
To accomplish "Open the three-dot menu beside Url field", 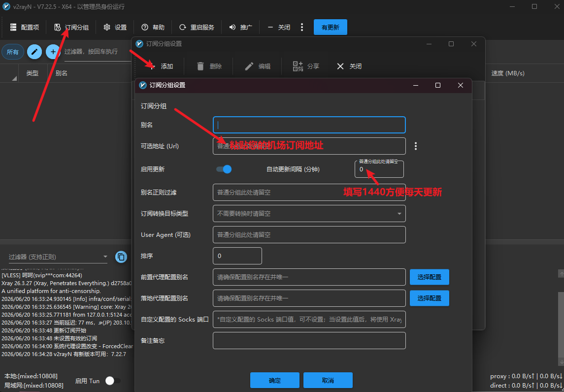I will [x=416, y=146].
